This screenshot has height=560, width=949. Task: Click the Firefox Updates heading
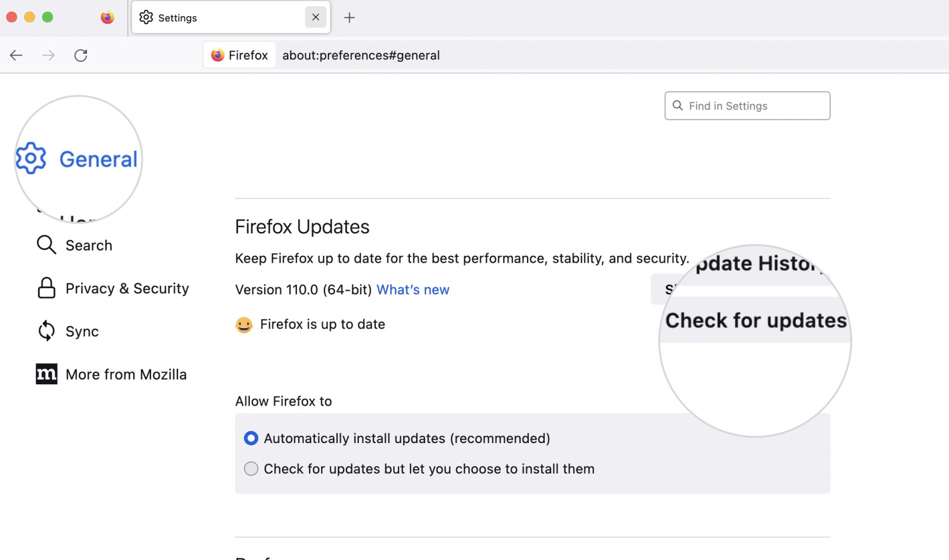click(302, 227)
